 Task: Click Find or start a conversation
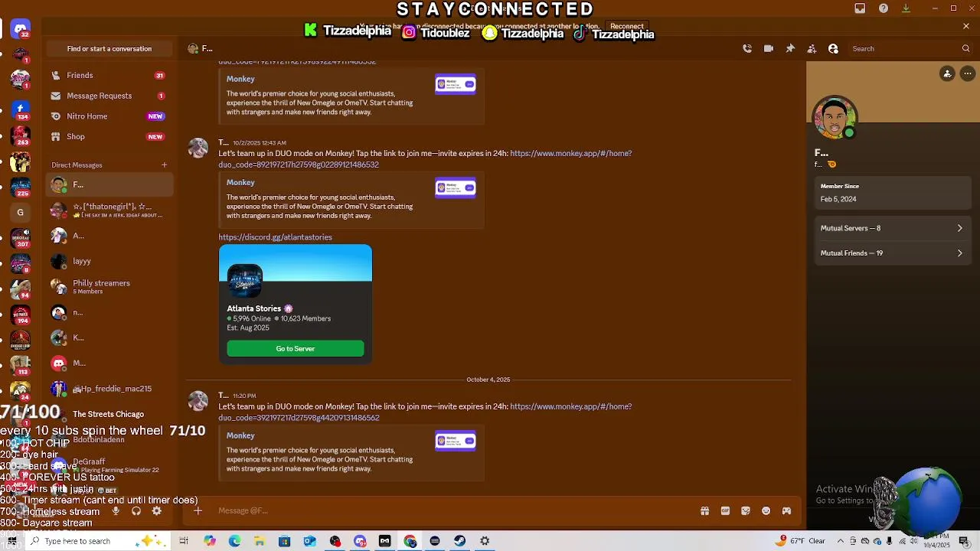tap(109, 48)
